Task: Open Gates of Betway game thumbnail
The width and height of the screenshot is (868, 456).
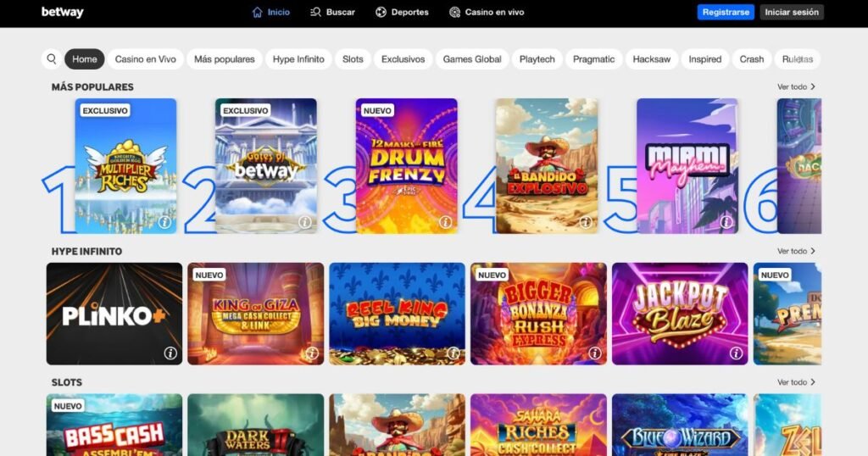Action: pos(266,166)
